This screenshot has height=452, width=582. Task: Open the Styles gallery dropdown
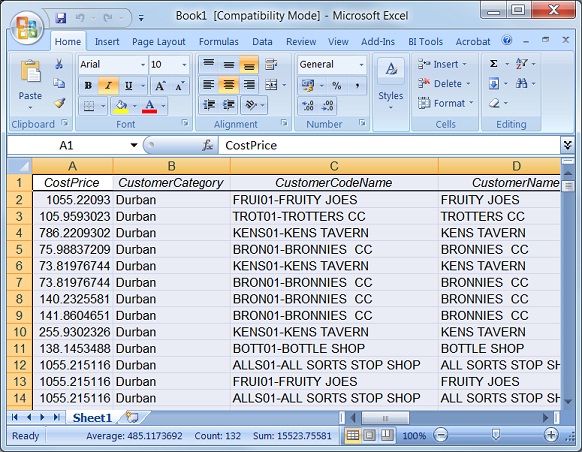click(390, 108)
